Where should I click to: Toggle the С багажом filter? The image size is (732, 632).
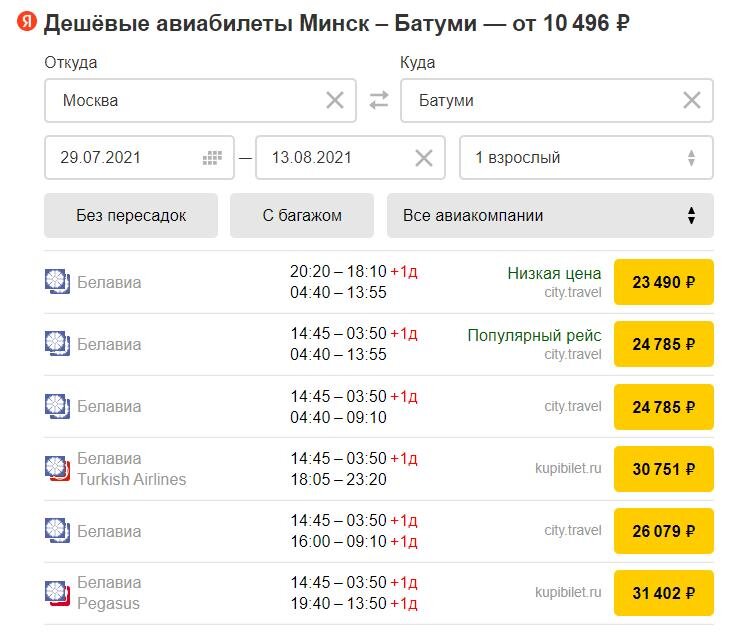pos(302,215)
